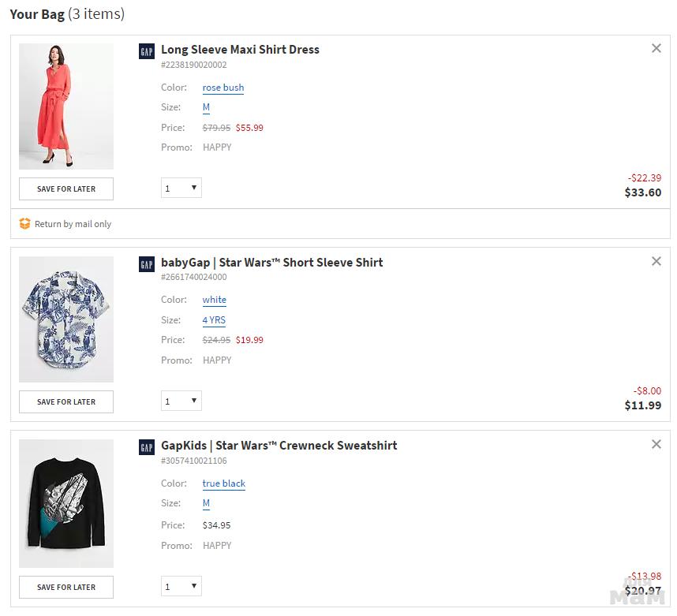Image resolution: width=677 pixels, height=616 pixels.
Task: Click the Gap logo beside Long Sleeve Maxi Dress
Action: [x=147, y=51]
